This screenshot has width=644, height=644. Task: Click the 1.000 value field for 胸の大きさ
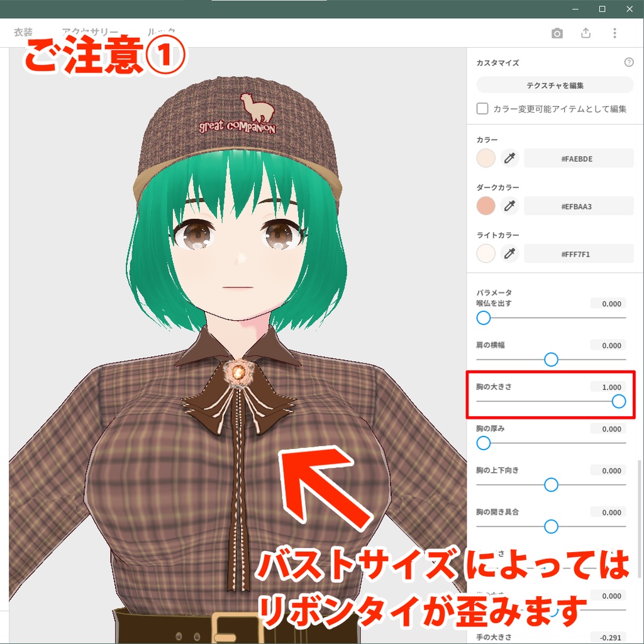coord(608,387)
